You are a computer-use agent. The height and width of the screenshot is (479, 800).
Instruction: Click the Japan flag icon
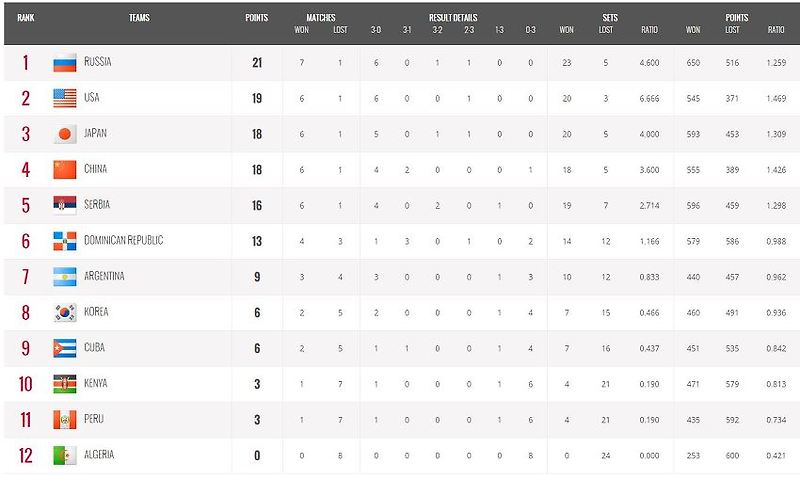click(65, 134)
